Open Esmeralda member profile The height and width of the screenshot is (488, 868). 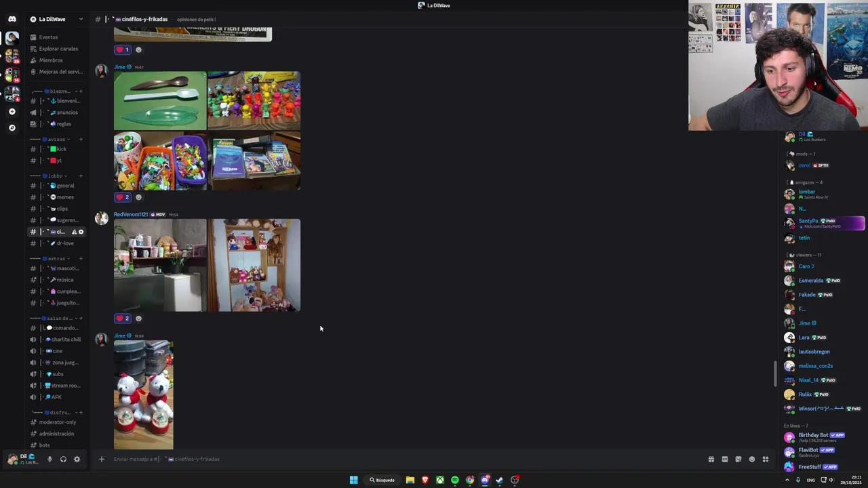[824, 281]
